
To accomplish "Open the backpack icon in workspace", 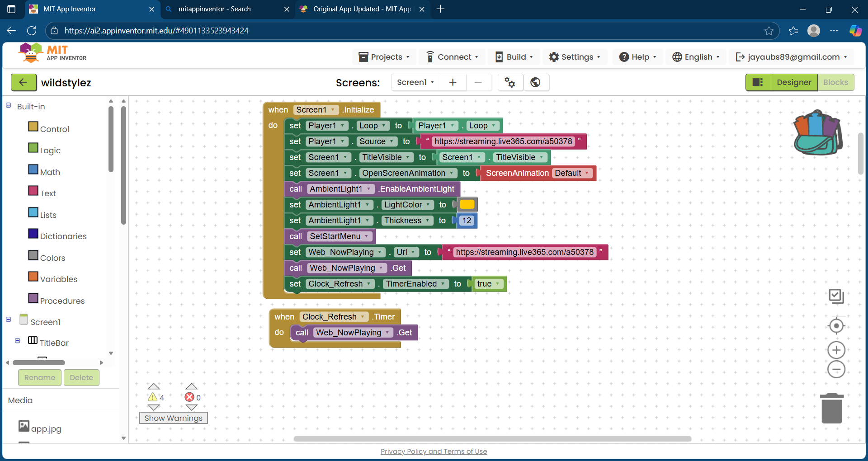I will (x=817, y=132).
